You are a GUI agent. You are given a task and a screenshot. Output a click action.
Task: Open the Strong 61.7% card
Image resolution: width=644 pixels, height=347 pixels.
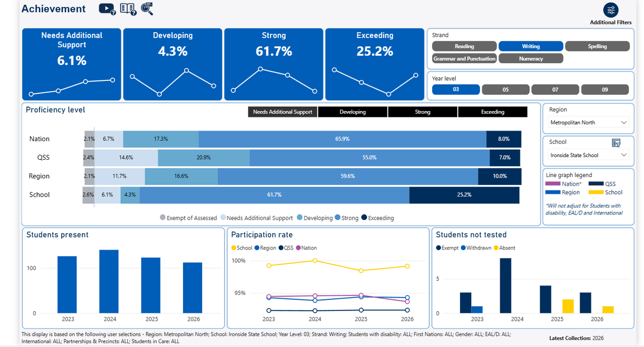pos(274,64)
